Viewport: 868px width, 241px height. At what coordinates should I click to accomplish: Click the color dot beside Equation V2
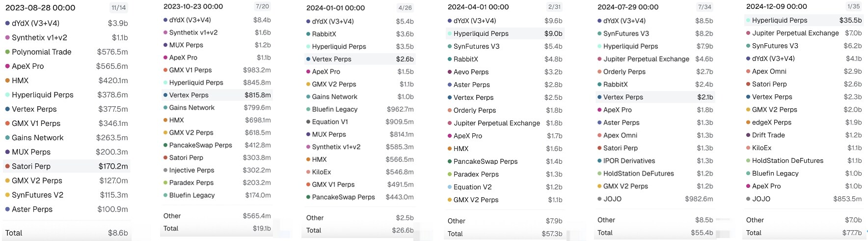click(450, 187)
